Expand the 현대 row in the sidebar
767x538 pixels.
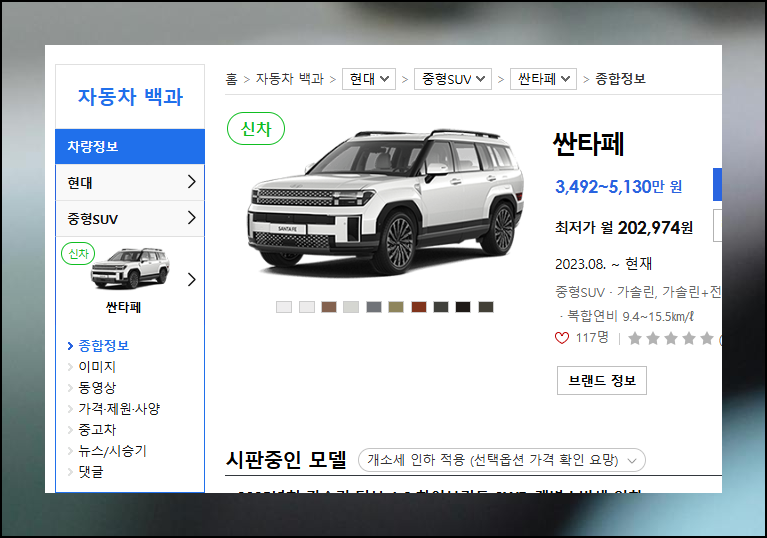(x=130, y=182)
